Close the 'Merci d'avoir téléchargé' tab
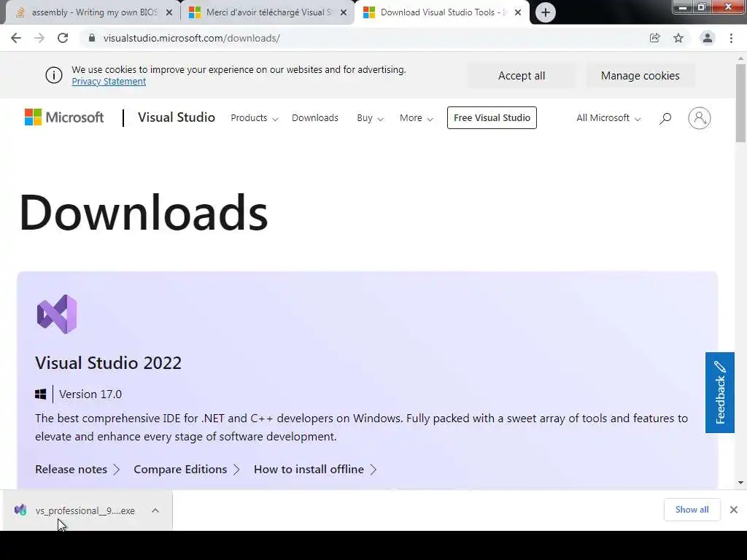This screenshot has height=560, width=747. tap(344, 13)
